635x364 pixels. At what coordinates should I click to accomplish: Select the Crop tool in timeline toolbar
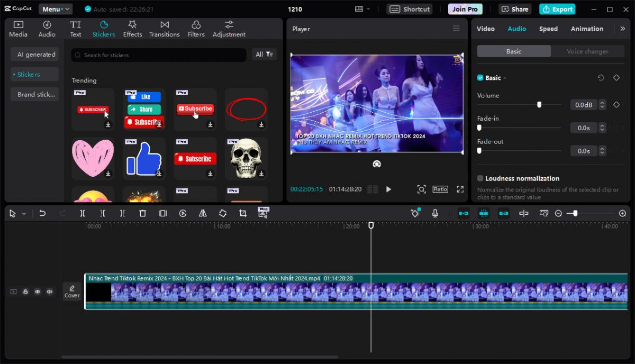click(x=242, y=213)
